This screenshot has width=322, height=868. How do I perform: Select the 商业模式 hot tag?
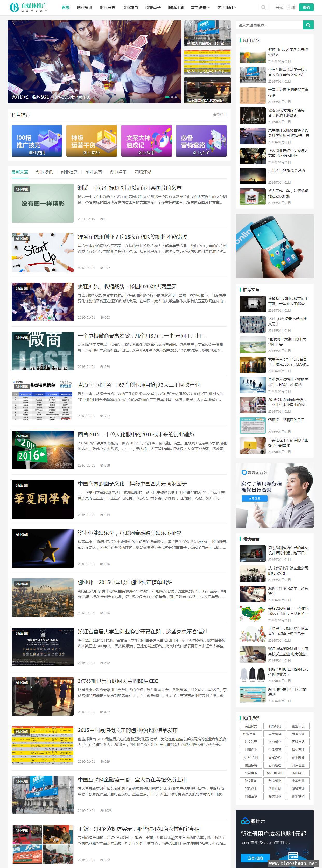(251, 726)
